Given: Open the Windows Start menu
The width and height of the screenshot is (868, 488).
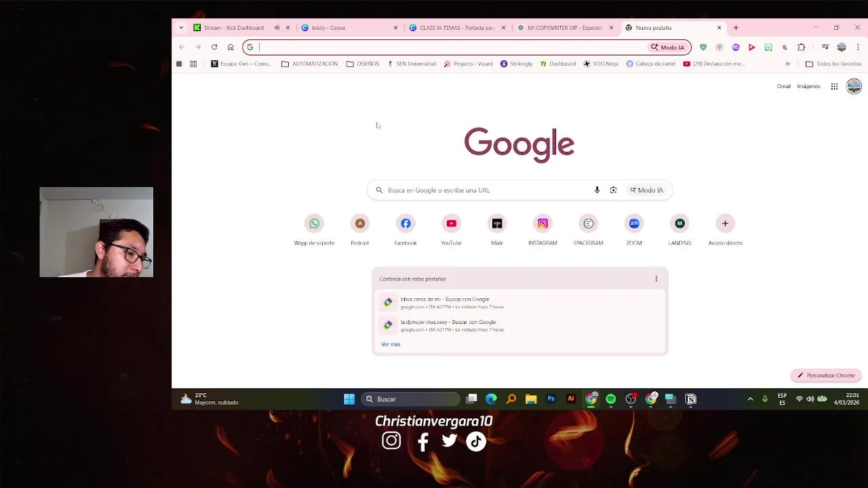Looking at the screenshot, I should pos(349,399).
